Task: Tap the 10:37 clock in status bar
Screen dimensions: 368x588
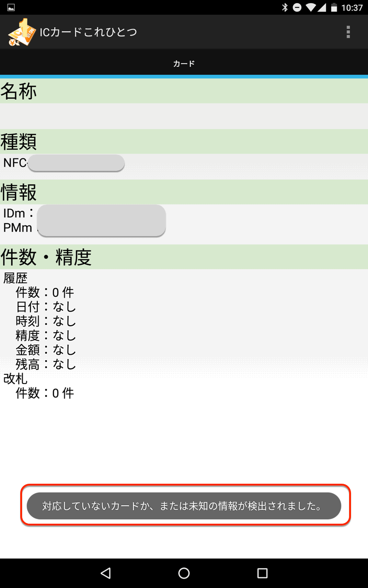Action: coord(352,7)
